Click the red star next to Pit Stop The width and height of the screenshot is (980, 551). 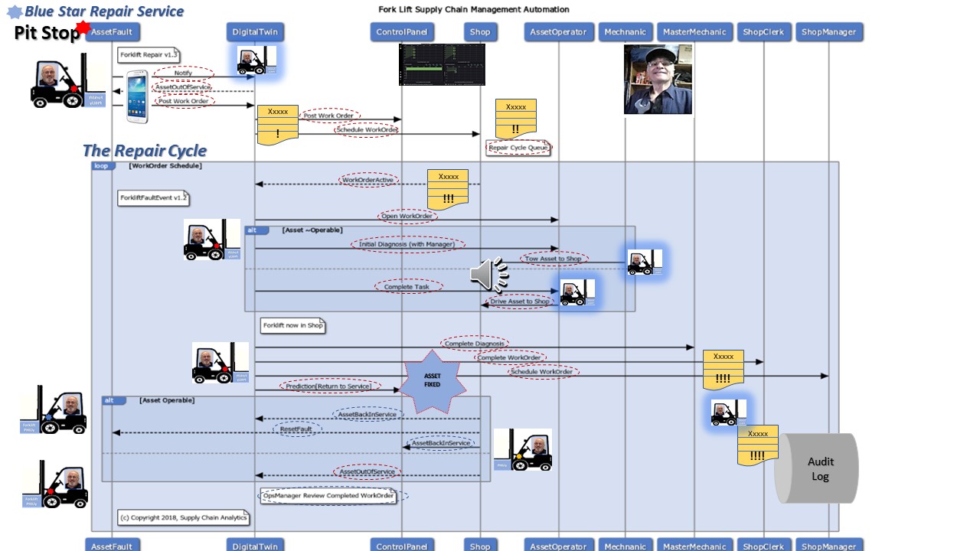83,28
